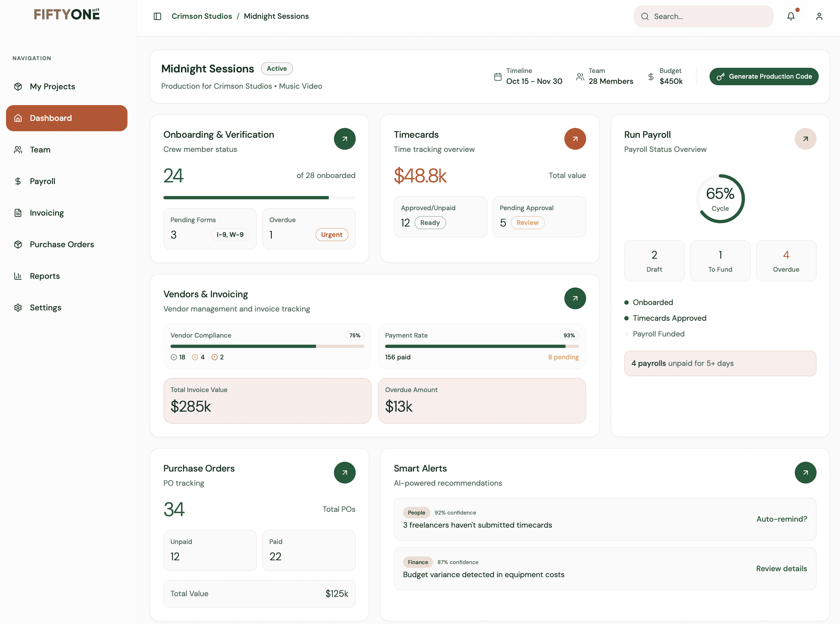Open the Purchase Orders section via its box icon
The image size is (840, 624).
pos(18,244)
